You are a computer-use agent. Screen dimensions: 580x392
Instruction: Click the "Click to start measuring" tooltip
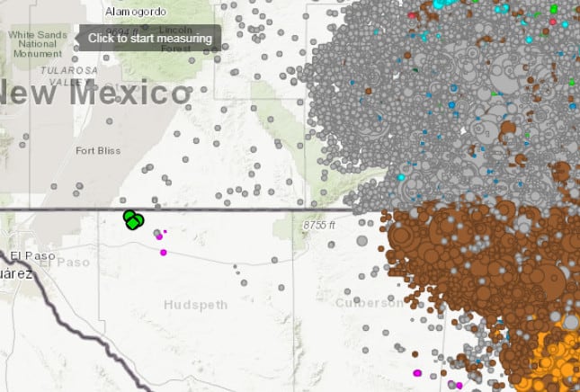[x=150, y=38]
